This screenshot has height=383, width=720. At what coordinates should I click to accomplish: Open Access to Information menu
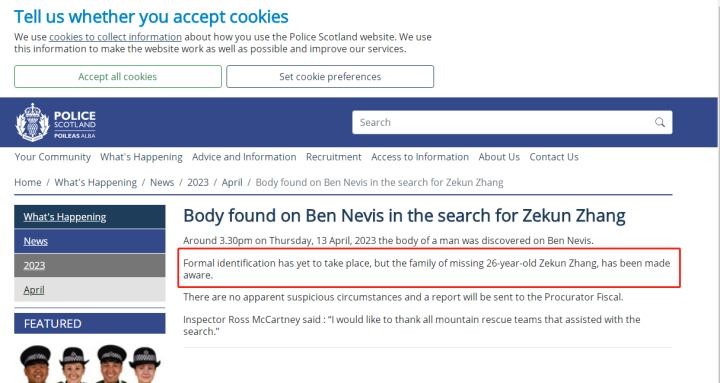click(x=420, y=157)
